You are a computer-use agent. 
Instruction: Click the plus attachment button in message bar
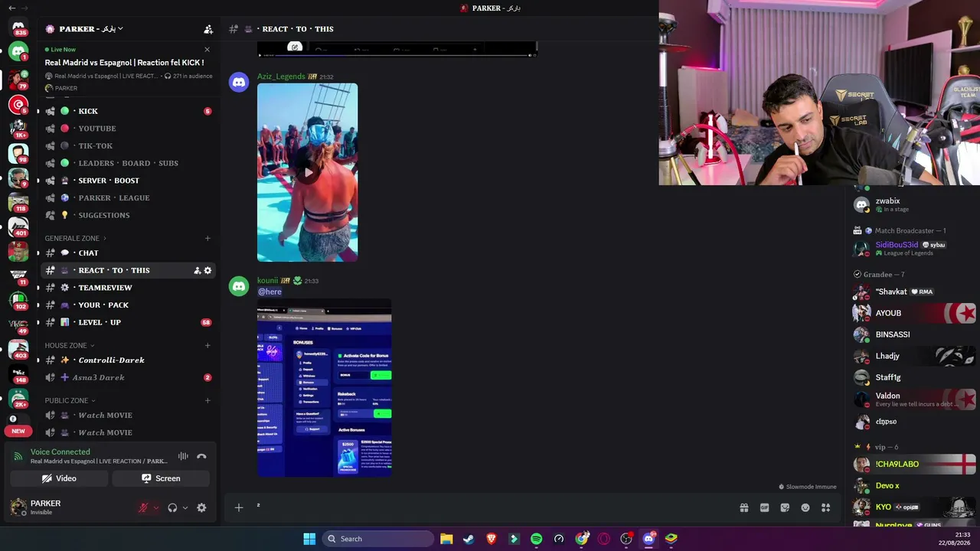(x=239, y=507)
